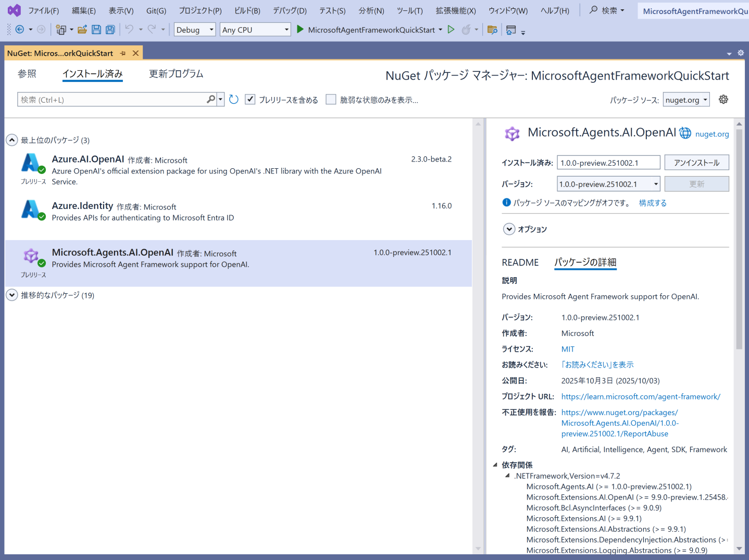Click the search magnifier icon in package search box

(x=210, y=99)
